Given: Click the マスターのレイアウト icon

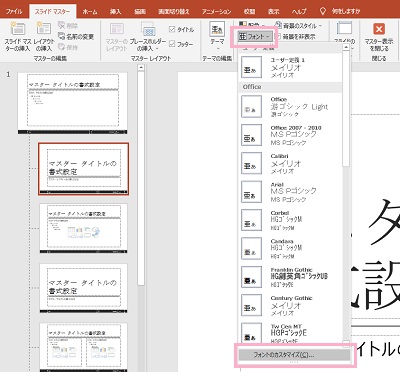Looking at the screenshot, I should tap(117, 29).
